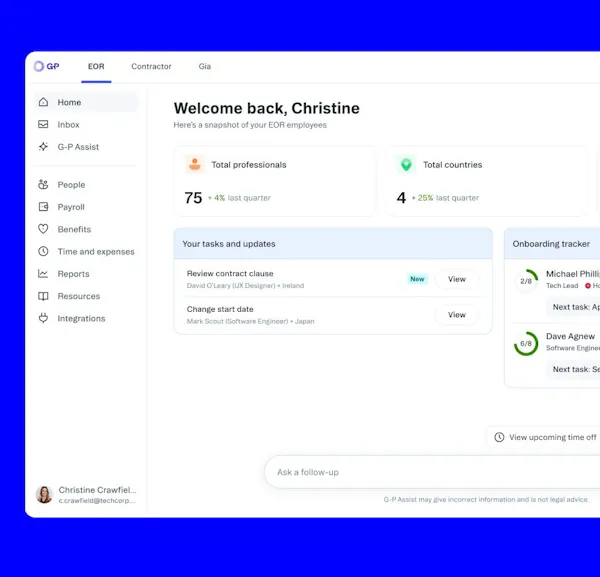Viewport: 600px width, 577px height.
Task: Click View upcoming time off suggestion
Action: pyautogui.click(x=545, y=437)
